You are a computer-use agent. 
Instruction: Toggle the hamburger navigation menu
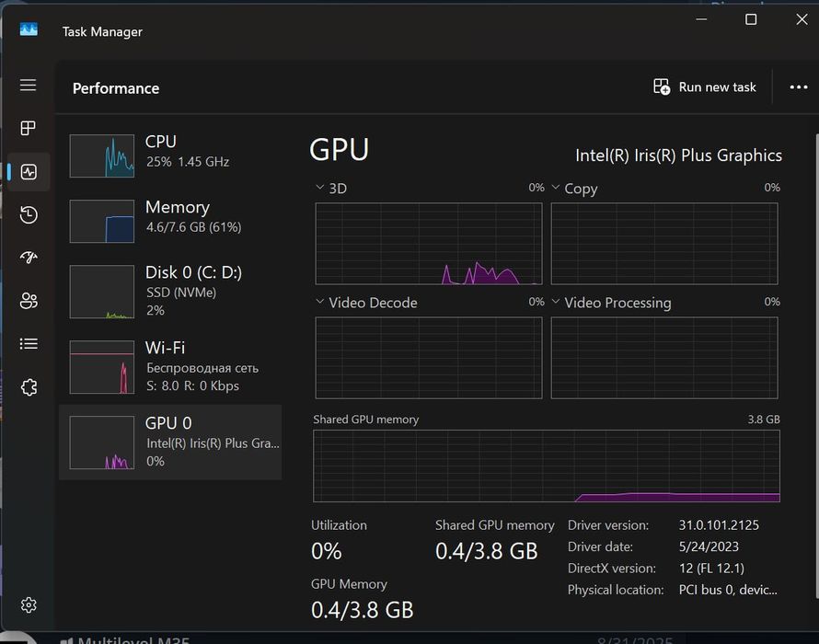click(29, 86)
